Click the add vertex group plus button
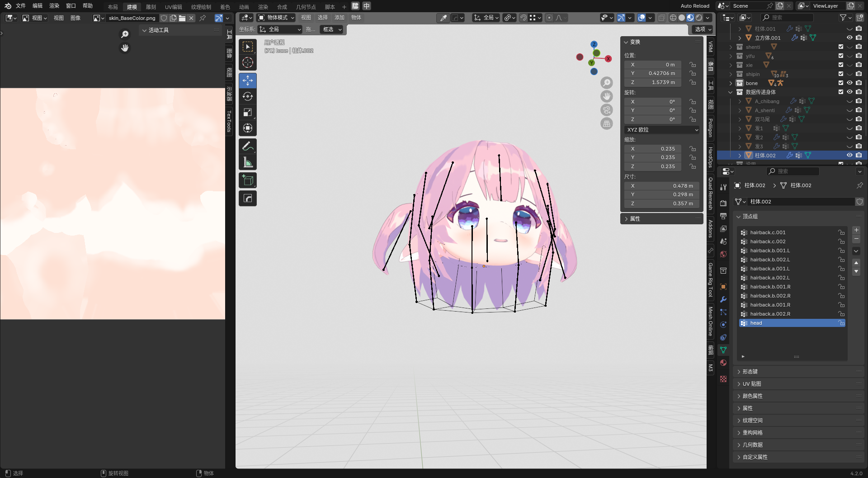 point(856,230)
